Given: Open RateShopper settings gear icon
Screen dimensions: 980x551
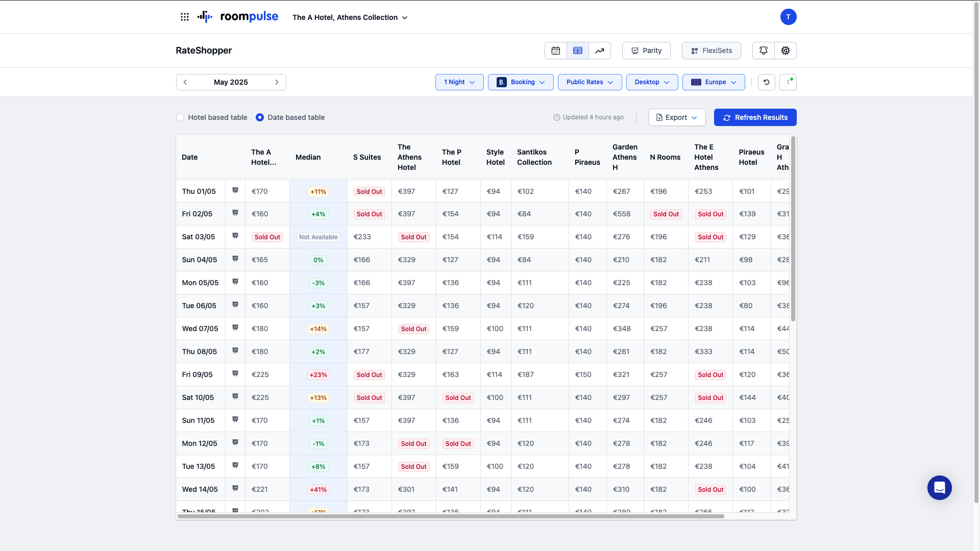Looking at the screenshot, I should [x=786, y=51].
